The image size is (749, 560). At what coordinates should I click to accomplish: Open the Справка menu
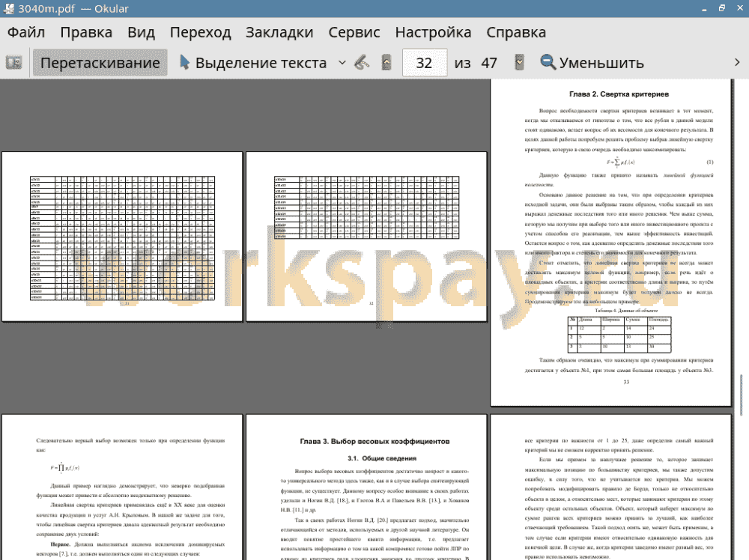click(516, 32)
